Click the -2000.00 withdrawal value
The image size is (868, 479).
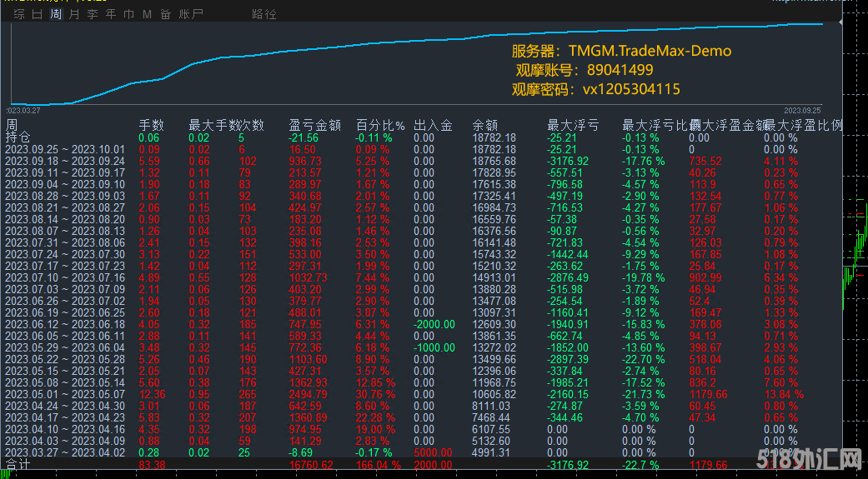coord(434,324)
